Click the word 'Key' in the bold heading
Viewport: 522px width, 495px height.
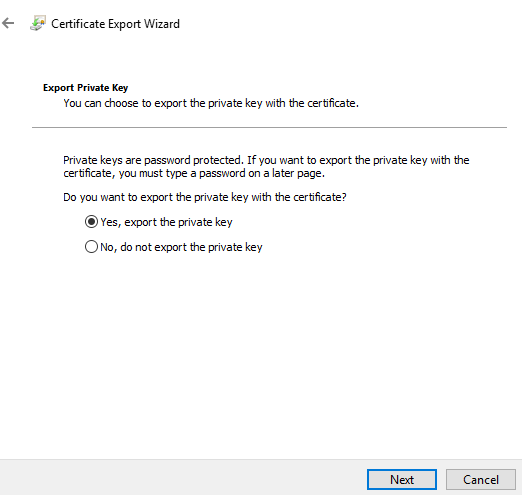[x=120, y=88]
